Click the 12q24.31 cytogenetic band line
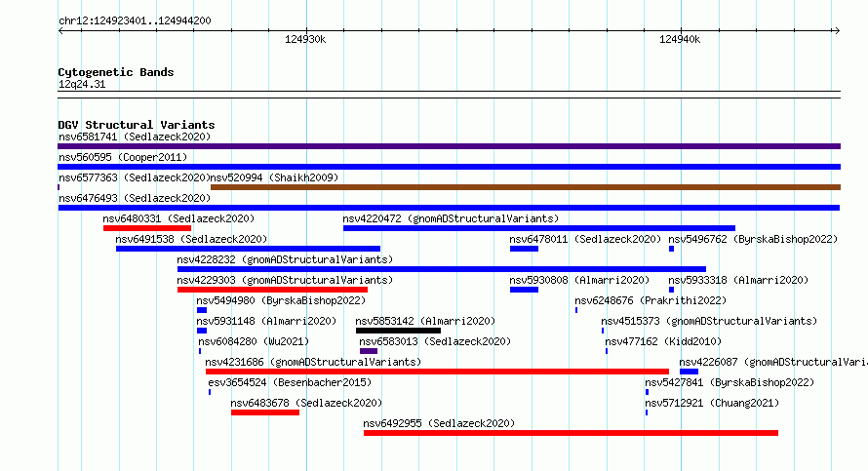This screenshot has width=868, height=471. [x=449, y=95]
